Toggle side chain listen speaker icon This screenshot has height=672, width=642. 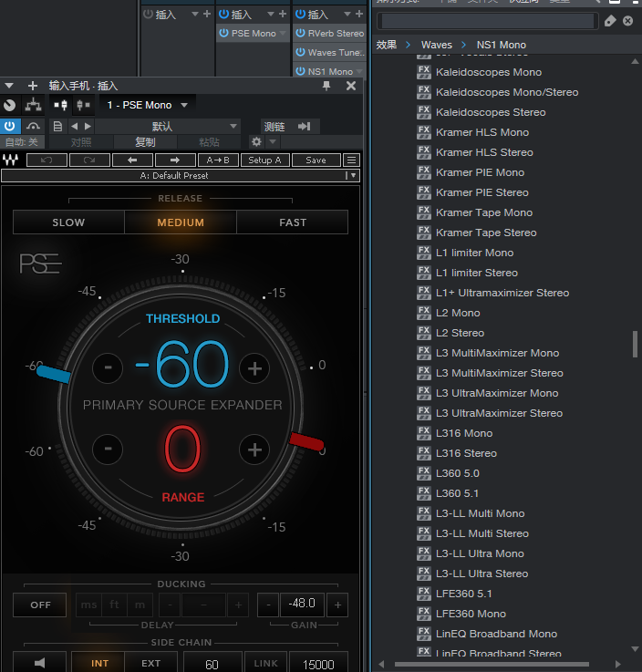click(40, 663)
